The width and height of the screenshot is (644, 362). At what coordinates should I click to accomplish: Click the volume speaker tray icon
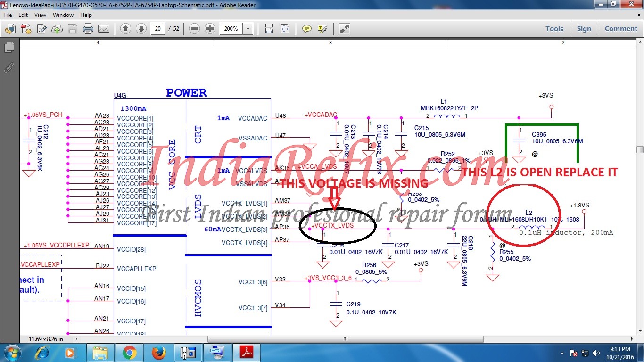[596, 353]
